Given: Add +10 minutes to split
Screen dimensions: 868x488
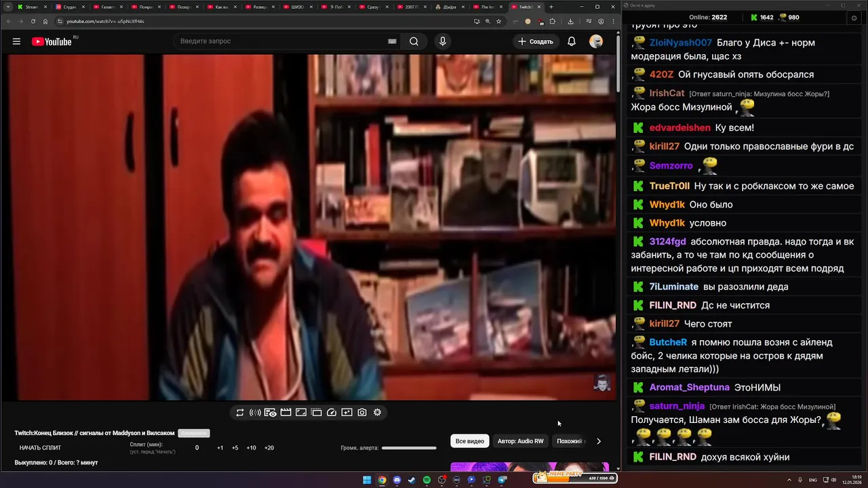Looking at the screenshot, I should coord(251,448).
